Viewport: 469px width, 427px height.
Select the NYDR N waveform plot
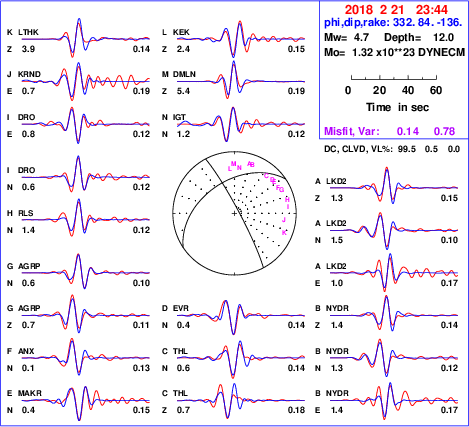click(x=394, y=358)
